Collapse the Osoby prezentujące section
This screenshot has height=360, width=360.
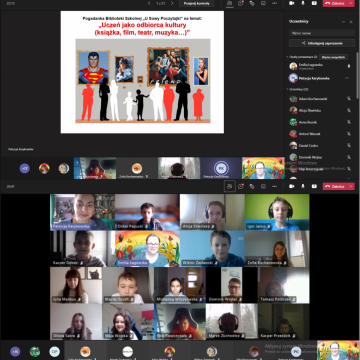click(287, 57)
